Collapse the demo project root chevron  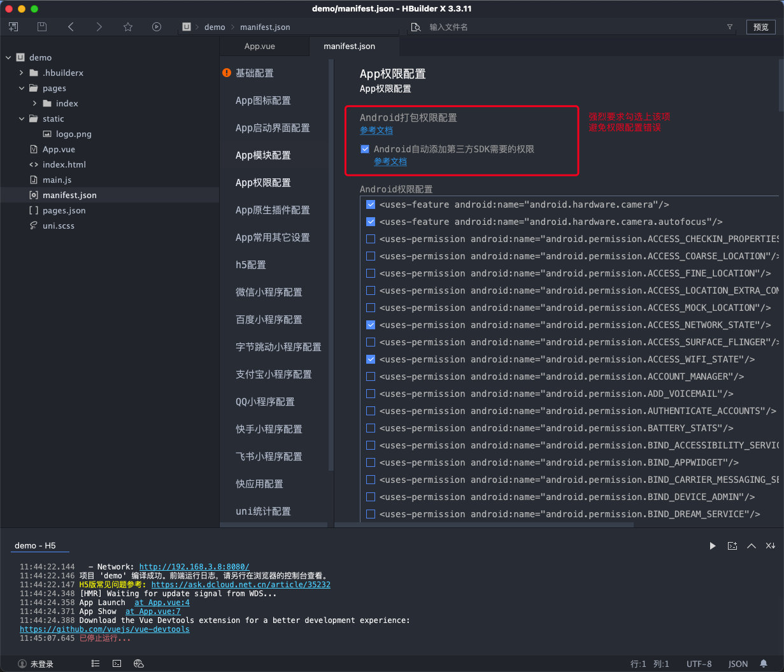point(8,57)
